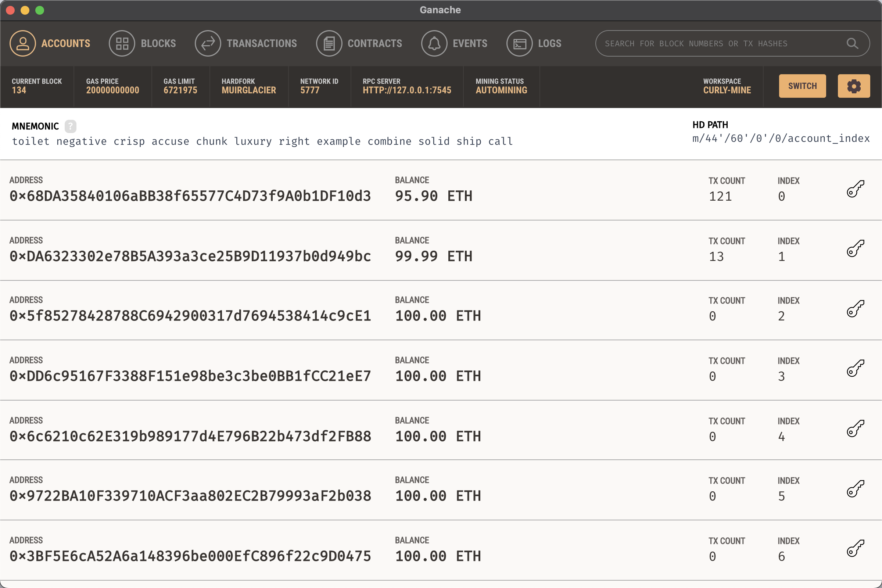Show key for account index 4
This screenshot has width=882, height=588.
[855, 429]
